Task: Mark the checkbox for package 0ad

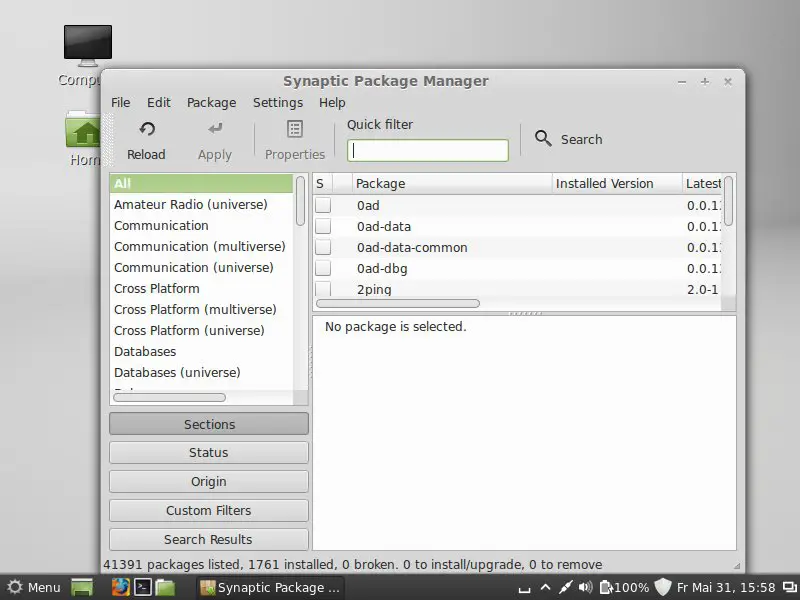Action: (323, 205)
